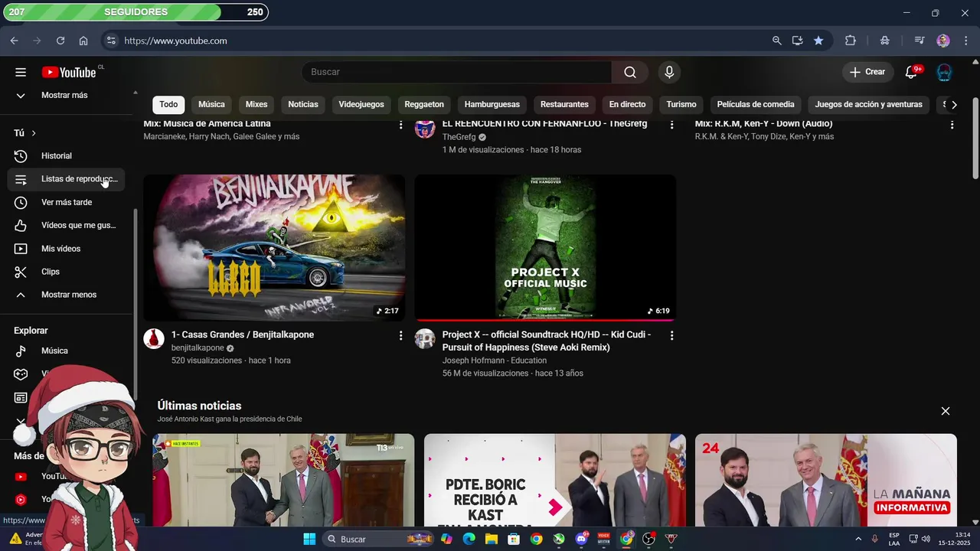Open Discord from the taskbar
The width and height of the screenshot is (980, 551).
pos(581,539)
